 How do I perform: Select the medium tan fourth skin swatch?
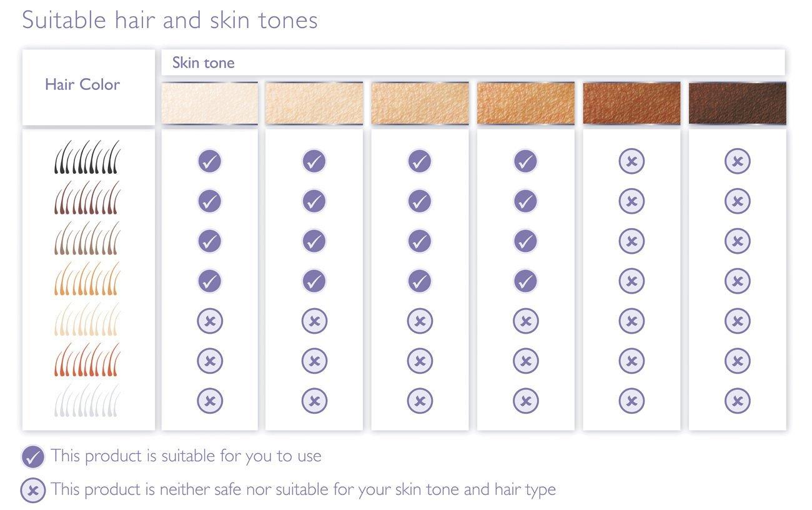click(525, 103)
